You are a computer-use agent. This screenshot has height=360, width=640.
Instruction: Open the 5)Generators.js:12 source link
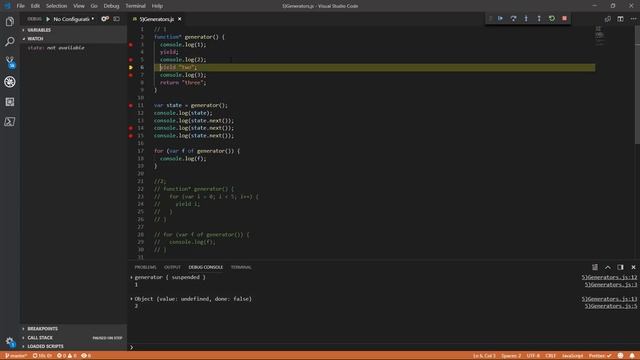tap(609, 277)
